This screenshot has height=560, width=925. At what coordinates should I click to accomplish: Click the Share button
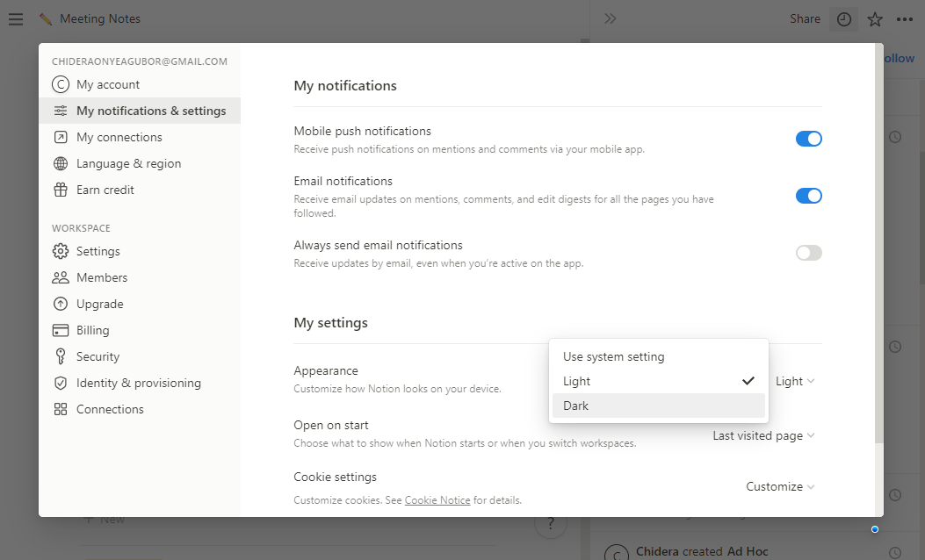(806, 18)
